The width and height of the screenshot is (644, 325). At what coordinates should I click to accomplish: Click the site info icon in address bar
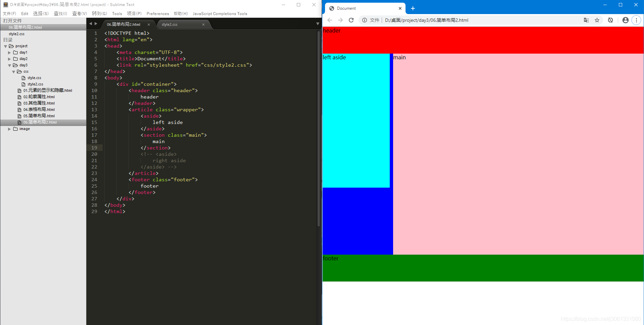tap(365, 20)
